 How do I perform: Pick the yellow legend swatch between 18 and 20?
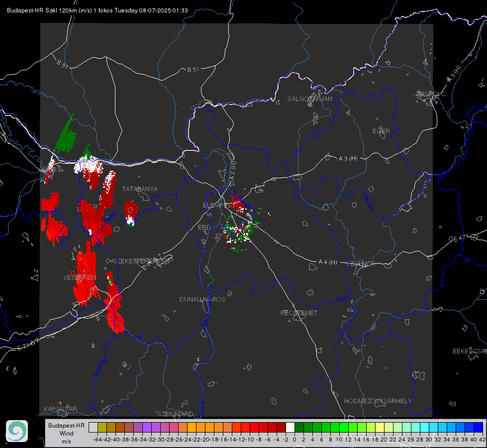coord(380,427)
